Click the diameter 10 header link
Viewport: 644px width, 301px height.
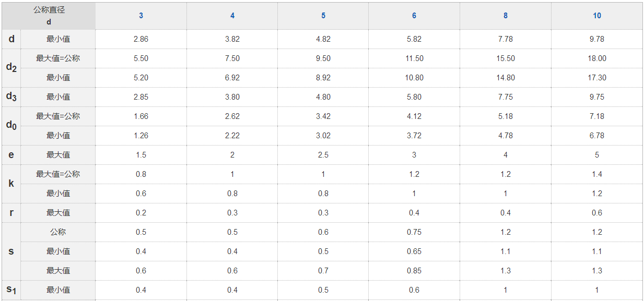(597, 16)
